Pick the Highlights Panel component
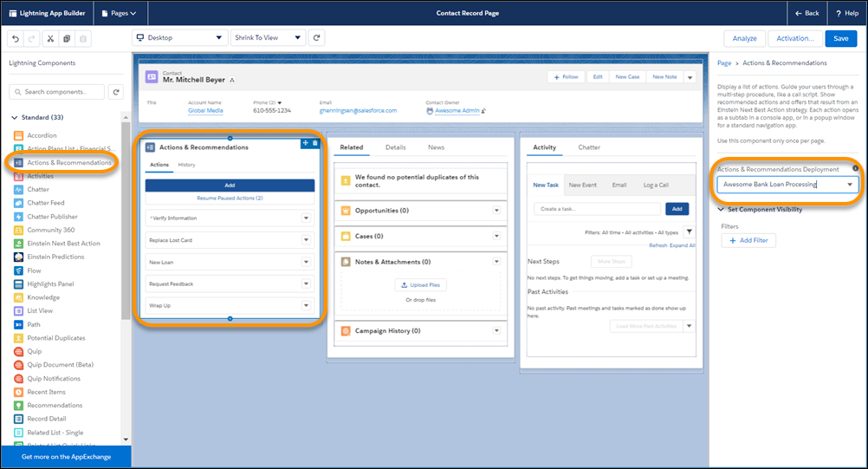The height and width of the screenshot is (469, 868). point(50,284)
